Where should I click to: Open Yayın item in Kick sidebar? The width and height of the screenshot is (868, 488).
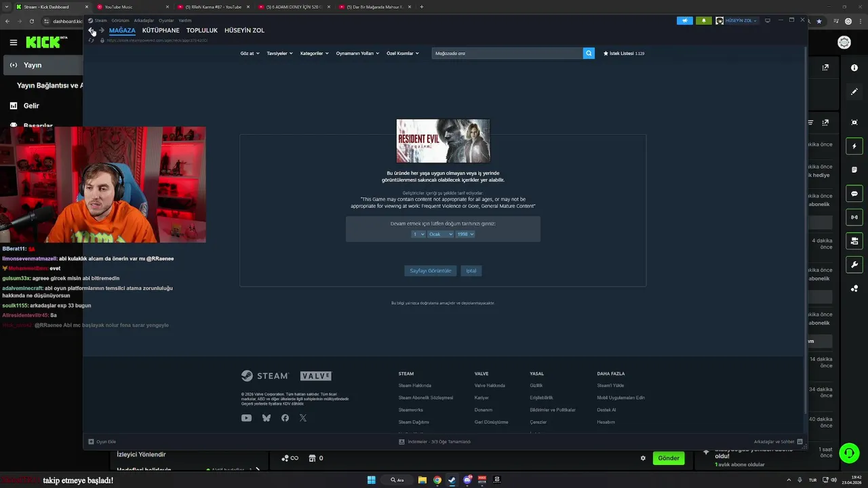(42, 65)
